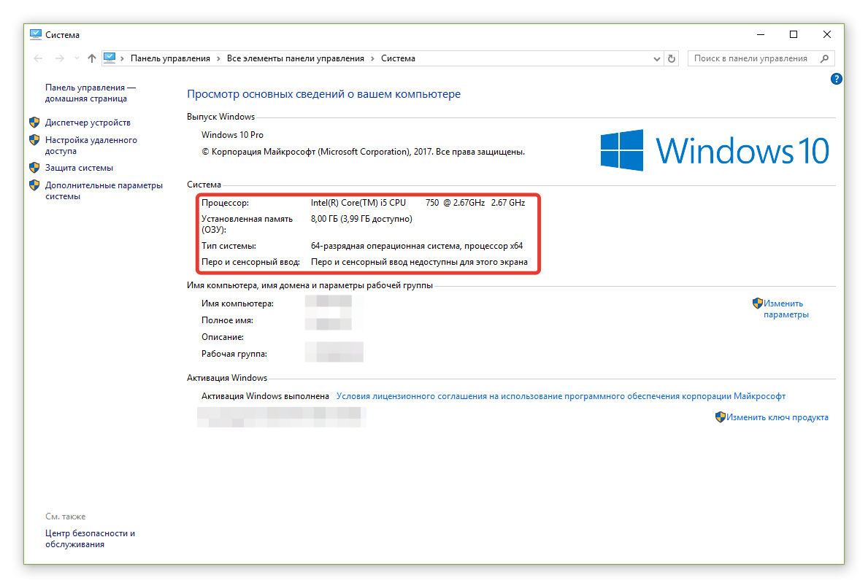
Task: Open 'Диспетчер устройств' link
Action: tap(88, 123)
